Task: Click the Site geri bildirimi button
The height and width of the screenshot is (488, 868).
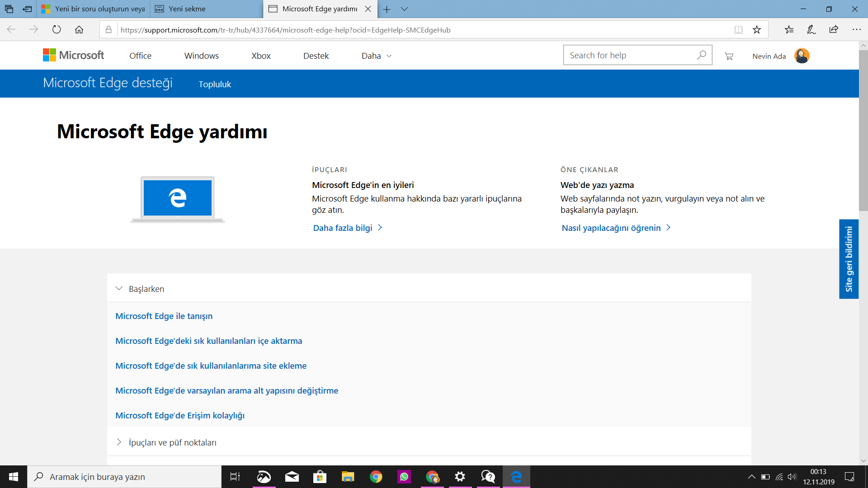Action: click(x=849, y=259)
